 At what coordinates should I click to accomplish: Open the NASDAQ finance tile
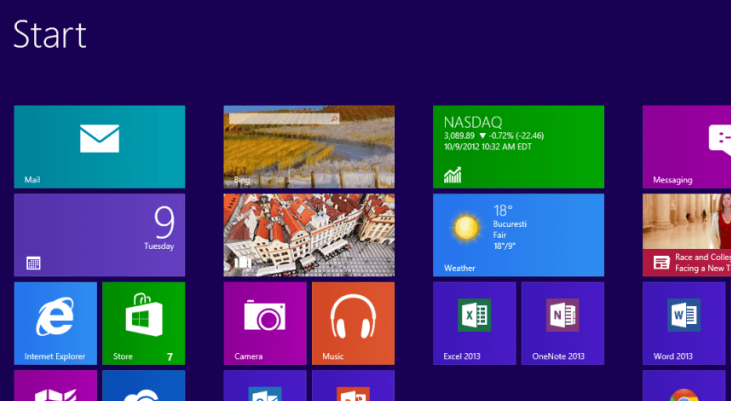click(x=518, y=147)
